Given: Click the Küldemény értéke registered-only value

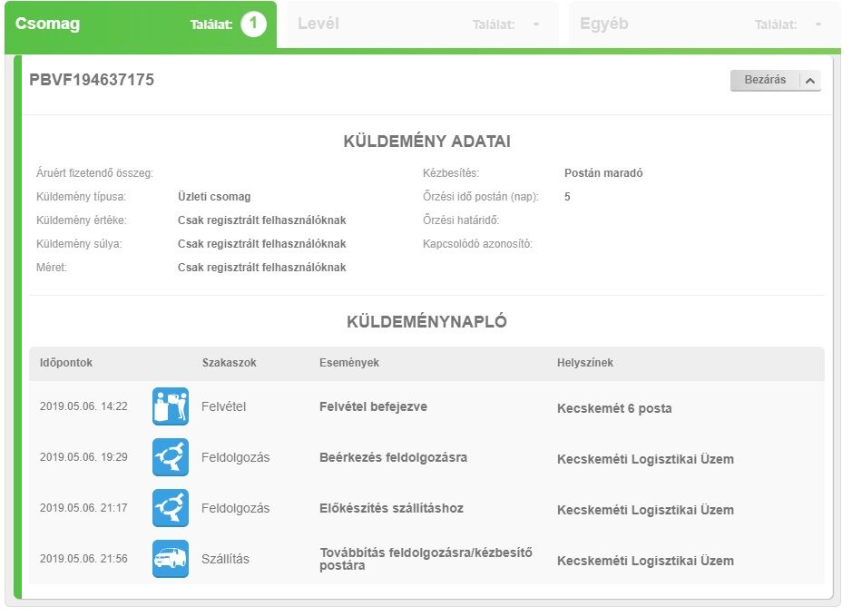Looking at the screenshot, I should pos(262,220).
